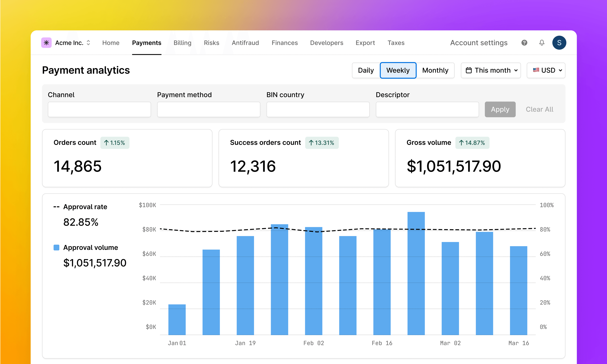
Task: Click the user avatar labeled S
Action: coord(559,43)
